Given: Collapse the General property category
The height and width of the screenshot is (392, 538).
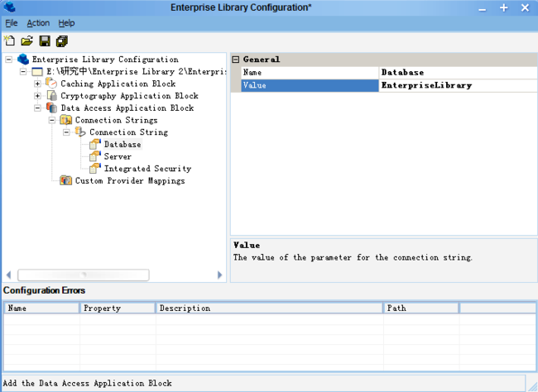Looking at the screenshot, I should point(235,60).
